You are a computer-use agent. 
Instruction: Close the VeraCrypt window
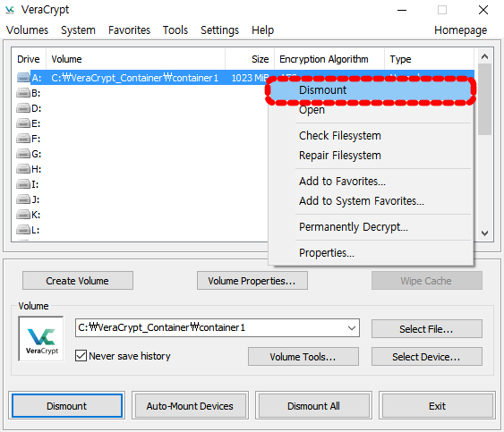483,10
